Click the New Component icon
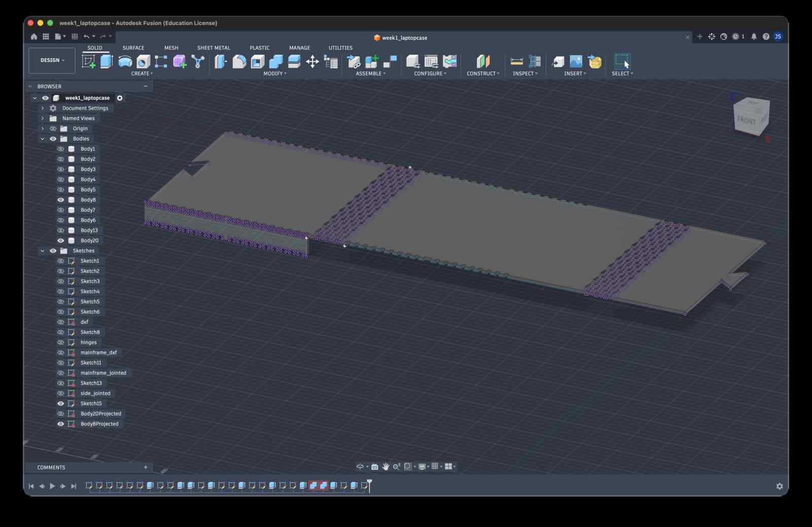 (x=372, y=61)
